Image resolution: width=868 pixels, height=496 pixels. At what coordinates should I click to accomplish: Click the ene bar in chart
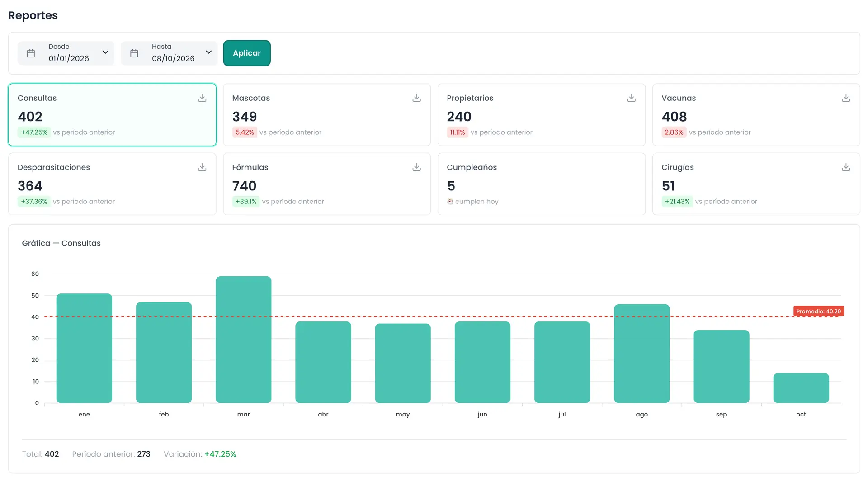(84, 348)
